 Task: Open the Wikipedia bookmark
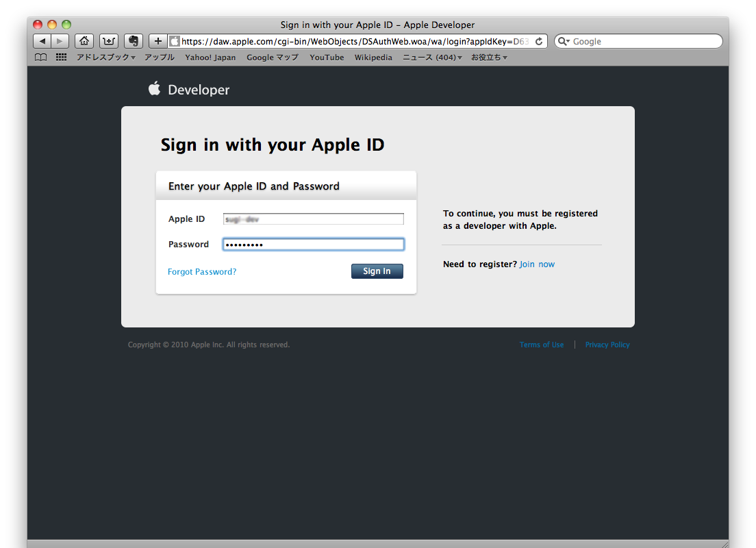373,58
